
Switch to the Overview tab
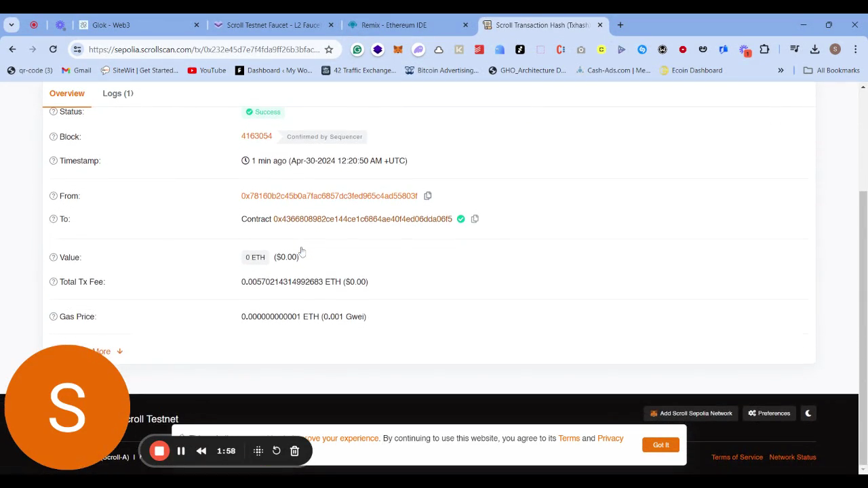tap(67, 94)
